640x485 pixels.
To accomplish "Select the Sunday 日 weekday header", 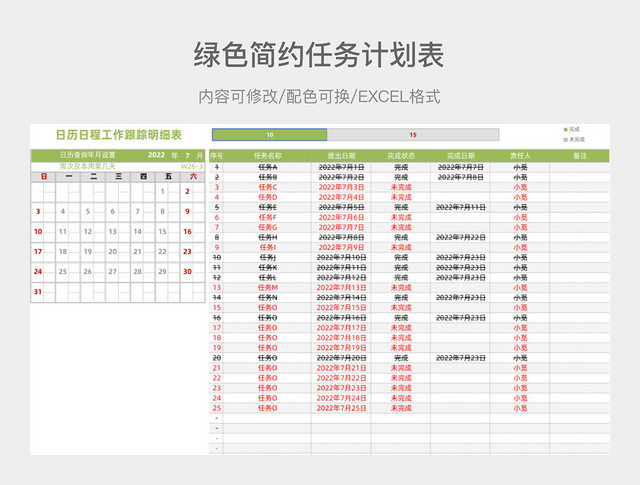I will [44, 177].
